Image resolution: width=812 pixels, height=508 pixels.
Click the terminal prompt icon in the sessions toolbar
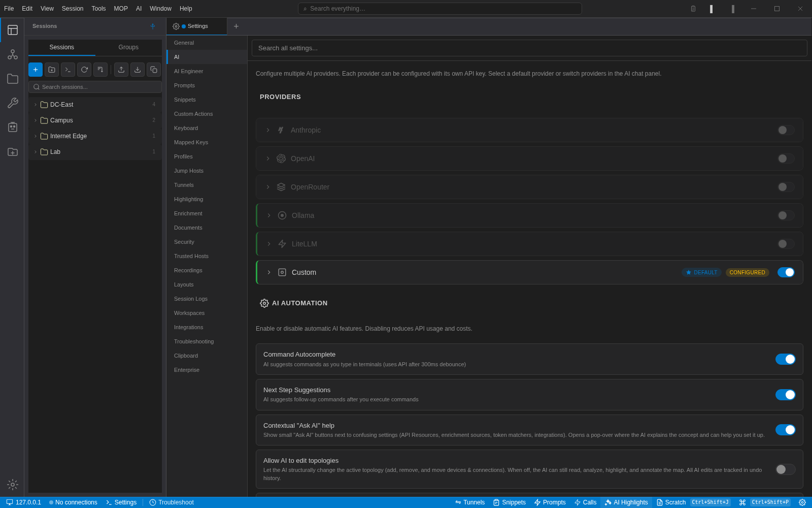[68, 70]
